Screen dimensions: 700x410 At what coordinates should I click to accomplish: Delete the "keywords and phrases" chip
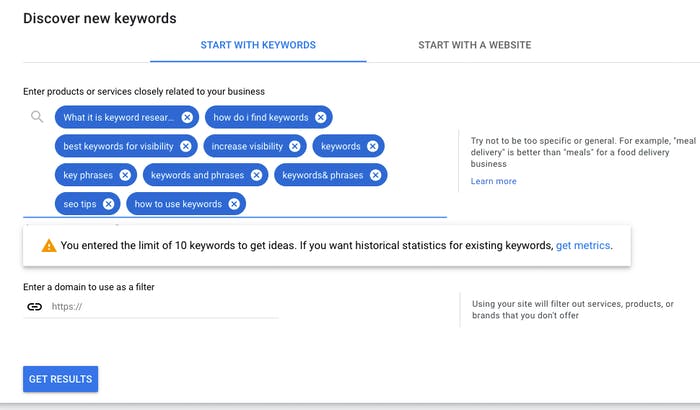pos(256,175)
